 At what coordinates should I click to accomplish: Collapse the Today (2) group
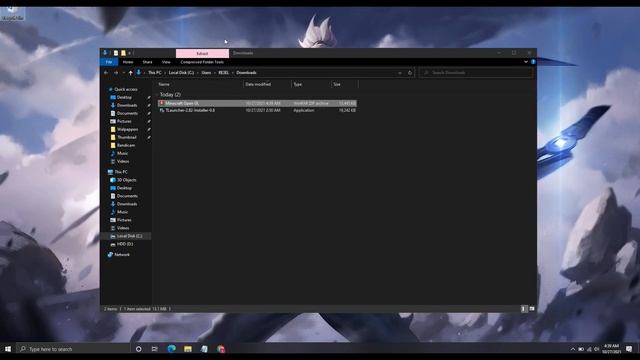(170, 94)
